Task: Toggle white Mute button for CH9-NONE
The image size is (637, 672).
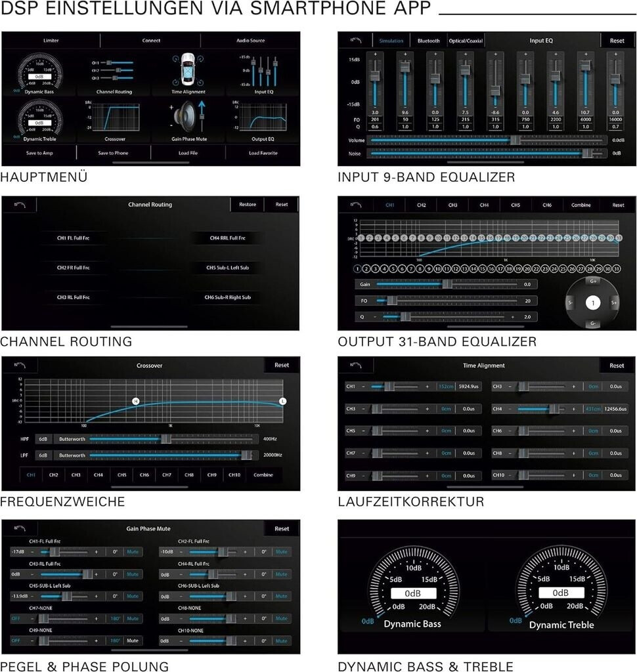Action: tap(132, 640)
